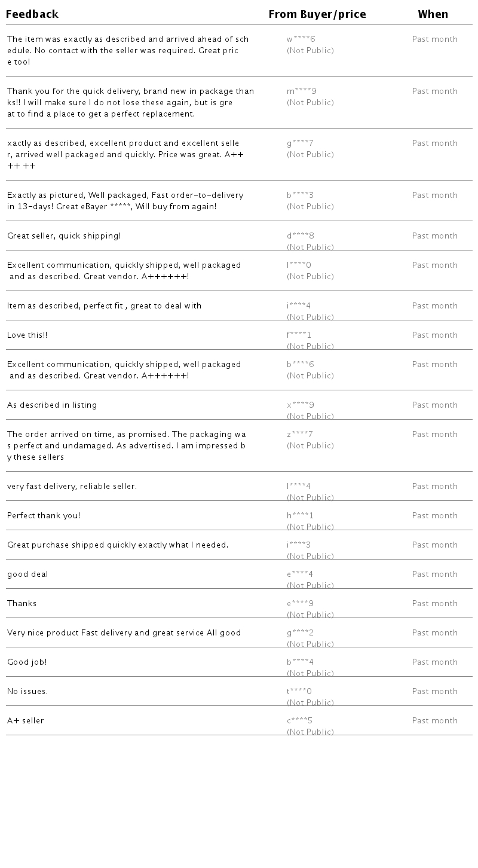
Task: Click buyer c****5 username
Action: point(299,721)
